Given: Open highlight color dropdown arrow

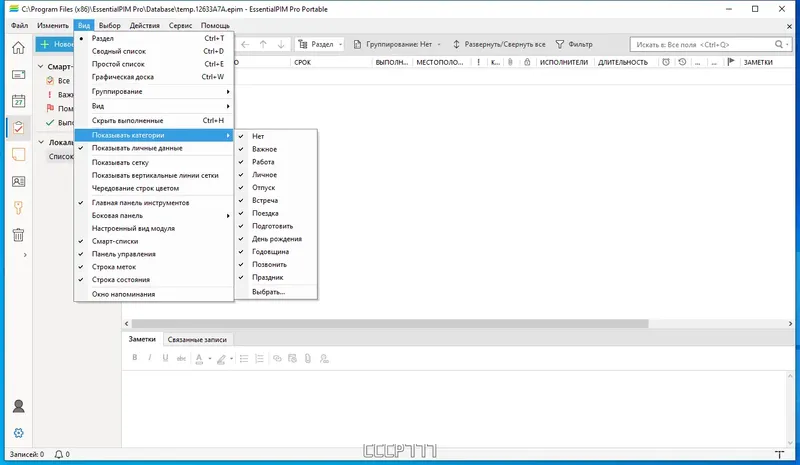Looking at the screenshot, I should [232, 359].
